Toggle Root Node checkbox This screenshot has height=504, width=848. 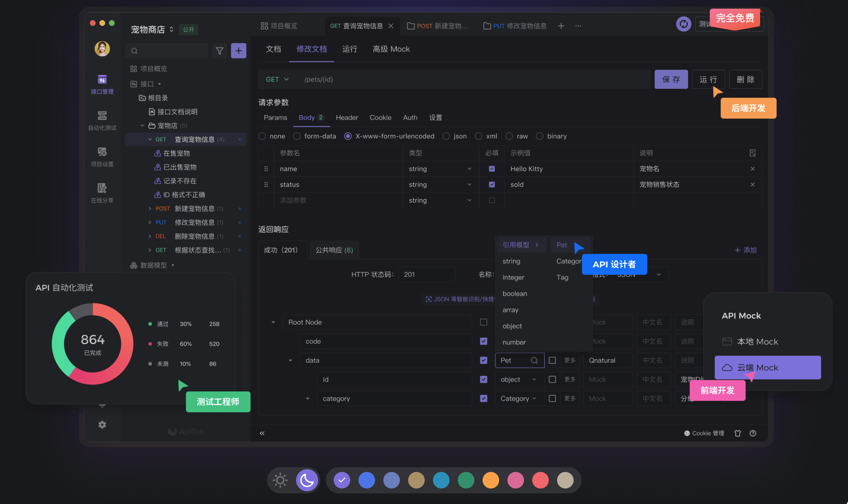click(484, 322)
